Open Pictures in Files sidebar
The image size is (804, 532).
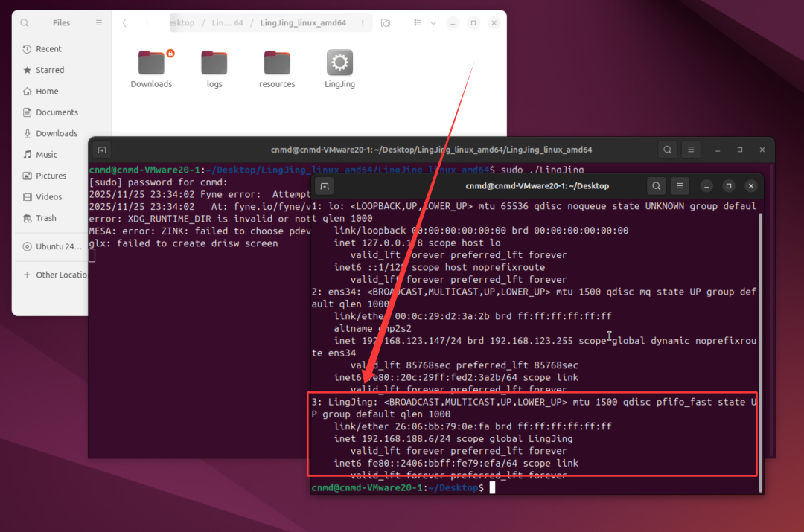tap(51, 176)
